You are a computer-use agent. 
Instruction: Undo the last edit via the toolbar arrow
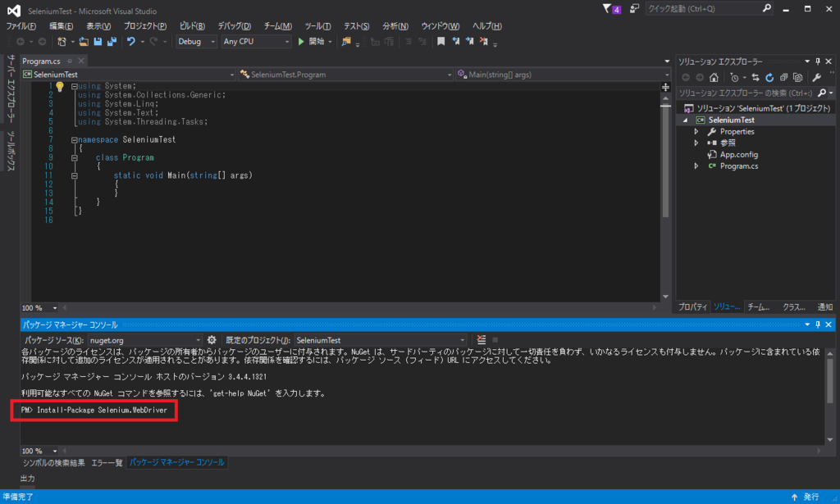(130, 41)
